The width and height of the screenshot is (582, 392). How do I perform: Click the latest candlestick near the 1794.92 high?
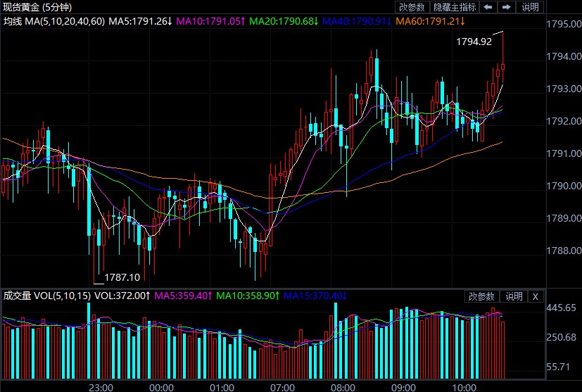click(503, 66)
